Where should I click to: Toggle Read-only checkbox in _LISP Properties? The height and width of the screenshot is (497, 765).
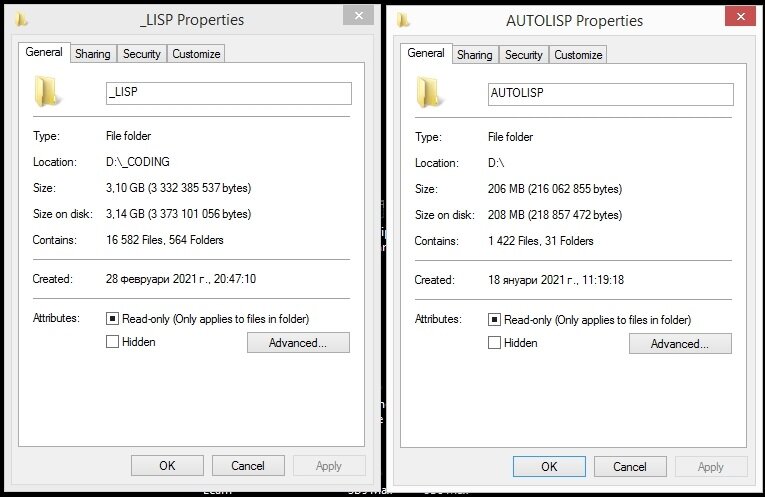[112, 319]
